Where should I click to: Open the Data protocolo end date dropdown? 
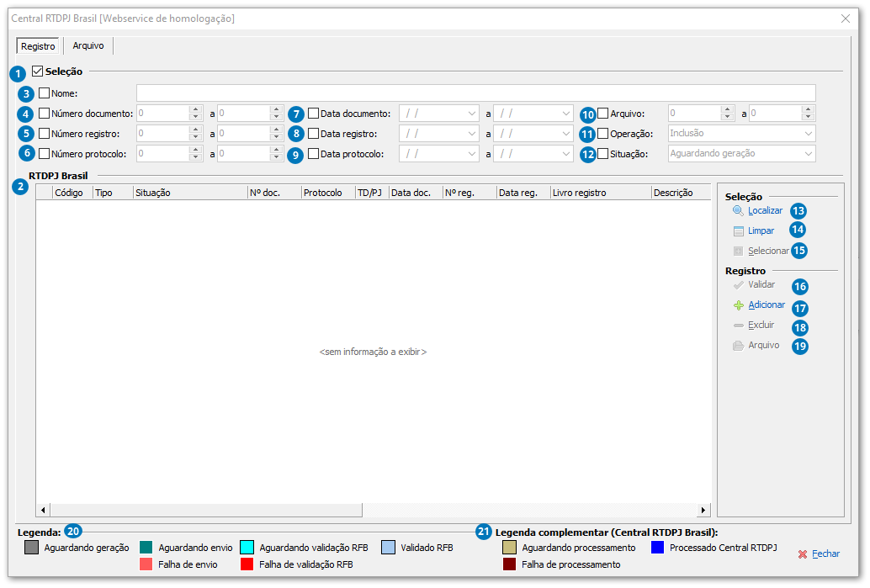click(566, 154)
